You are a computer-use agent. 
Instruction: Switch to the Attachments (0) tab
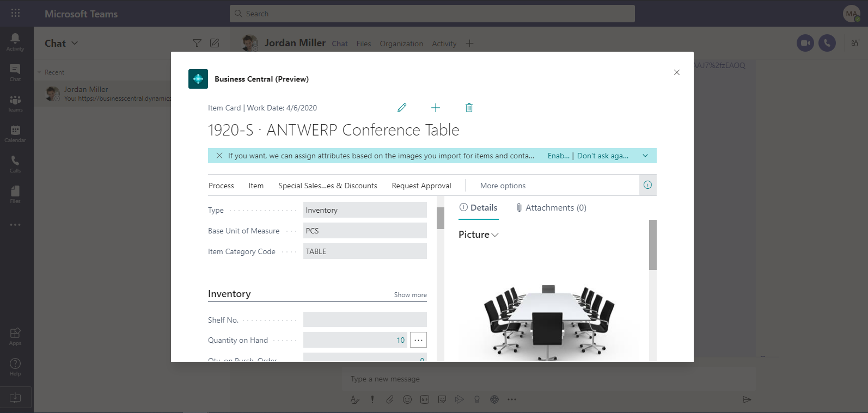551,208
